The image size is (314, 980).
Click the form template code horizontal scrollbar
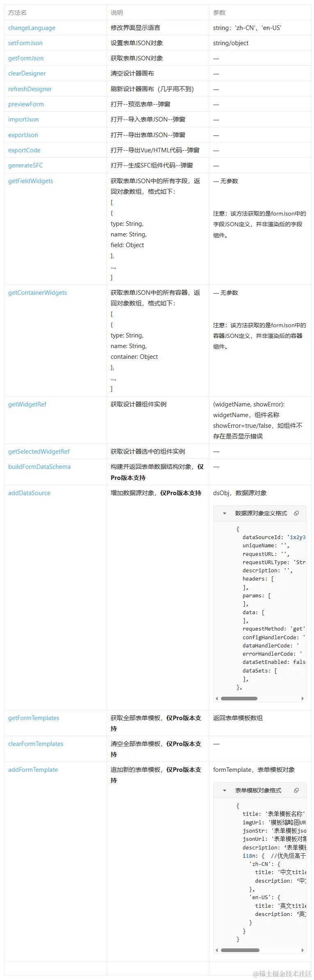point(240,950)
